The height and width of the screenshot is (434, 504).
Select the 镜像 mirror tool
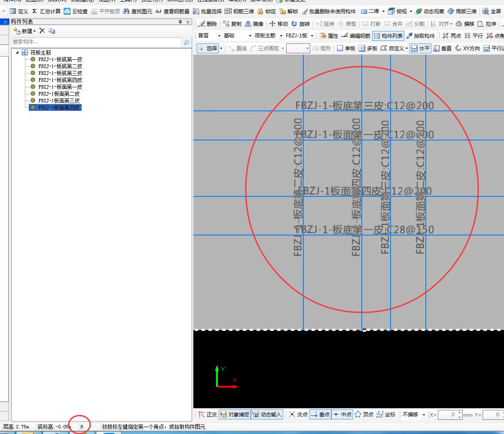254,24
